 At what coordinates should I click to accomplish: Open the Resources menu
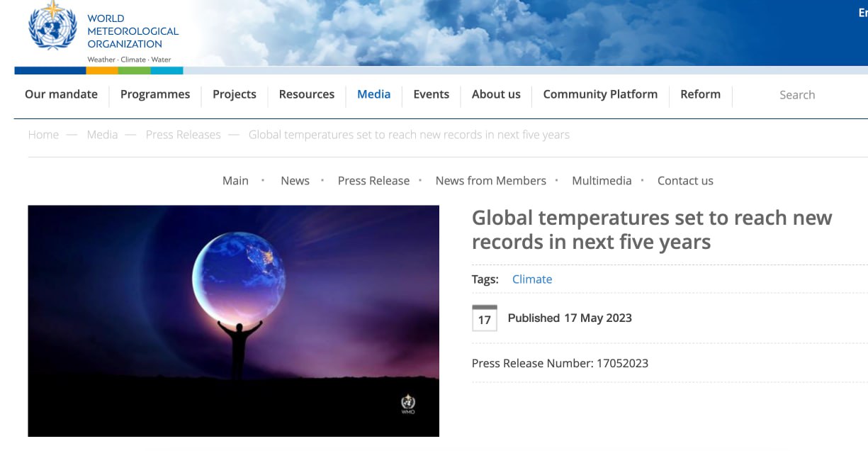point(306,94)
